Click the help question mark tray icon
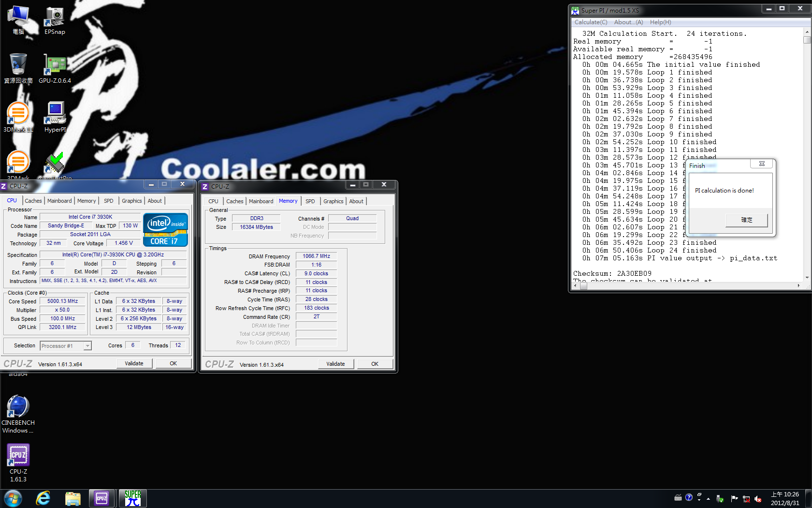Viewport: 812px width, 508px height. click(689, 497)
